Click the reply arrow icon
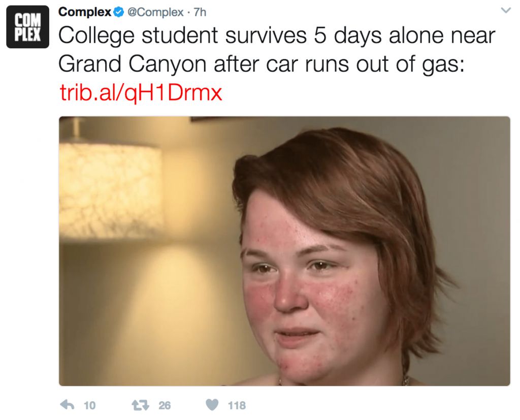This screenshot has width=520, height=420. (x=68, y=404)
